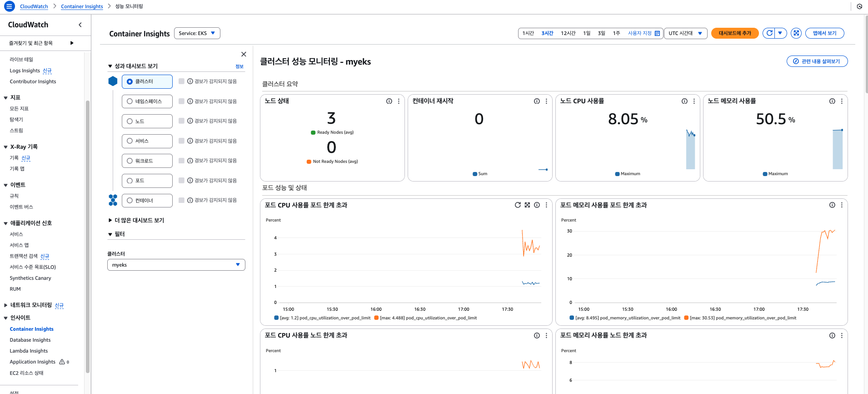Click the refresh icon in the top toolbar

coord(769,33)
